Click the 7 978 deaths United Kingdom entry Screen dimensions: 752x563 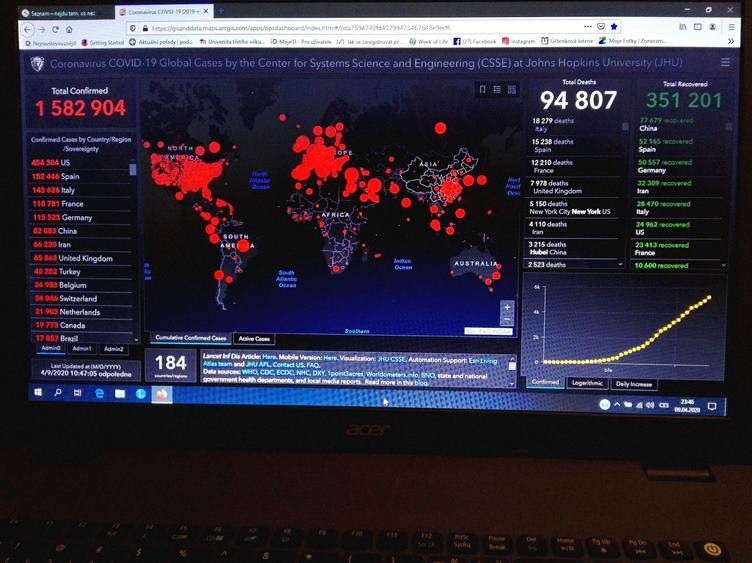[574, 187]
